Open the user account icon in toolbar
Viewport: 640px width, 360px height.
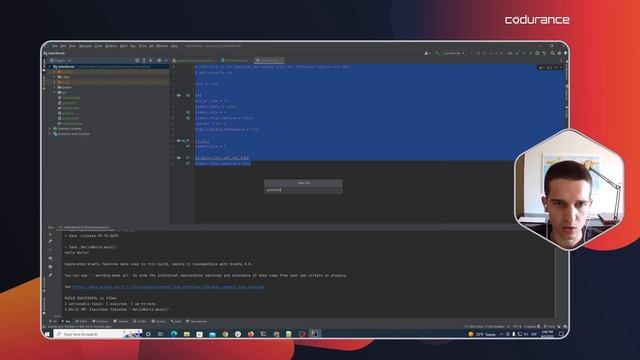coord(426,53)
